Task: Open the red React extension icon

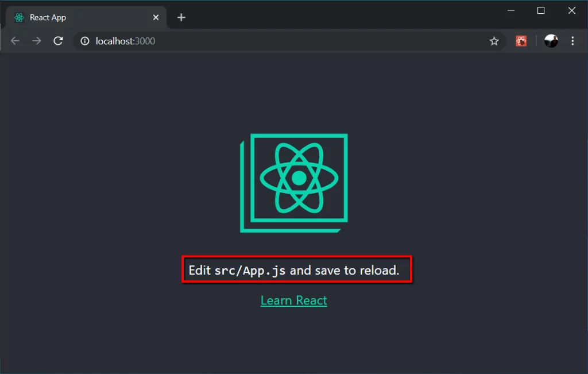Action: pos(521,41)
